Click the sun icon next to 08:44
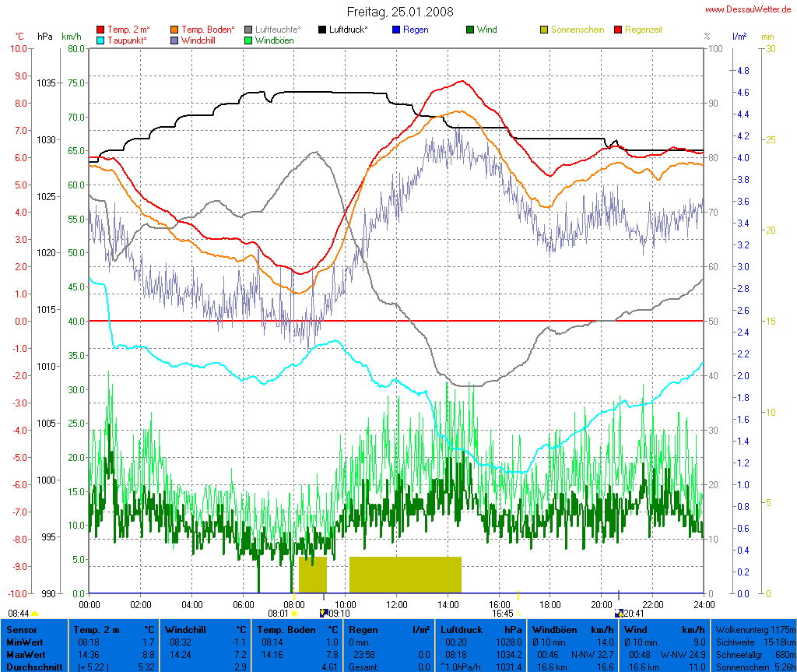797x672 pixels. click(35, 614)
